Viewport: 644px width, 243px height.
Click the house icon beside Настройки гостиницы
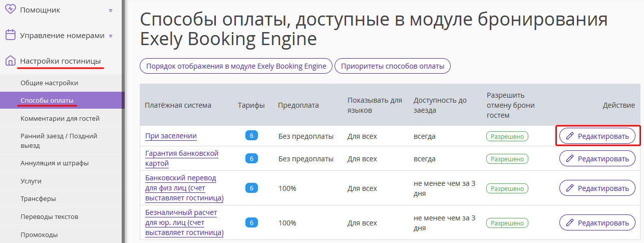(10, 61)
